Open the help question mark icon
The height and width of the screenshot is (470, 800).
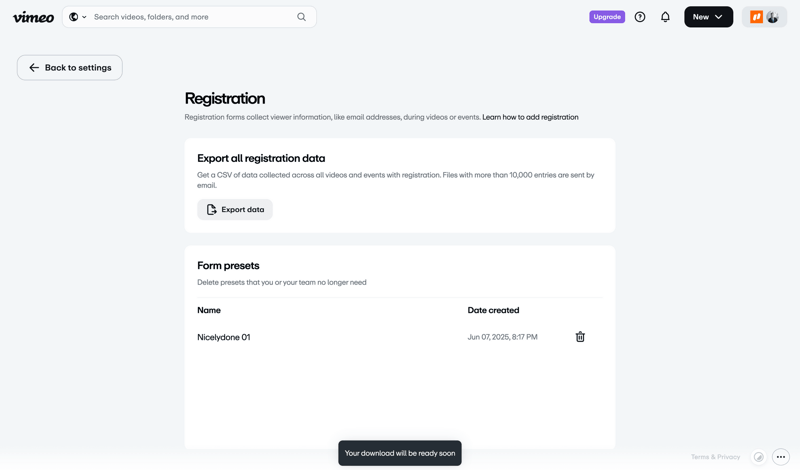coord(640,17)
